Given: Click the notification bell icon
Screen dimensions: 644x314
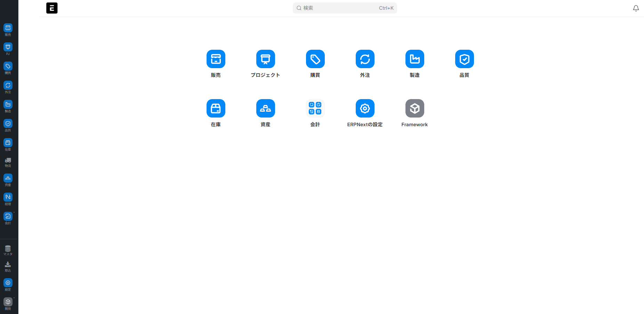Looking at the screenshot, I should [636, 8].
